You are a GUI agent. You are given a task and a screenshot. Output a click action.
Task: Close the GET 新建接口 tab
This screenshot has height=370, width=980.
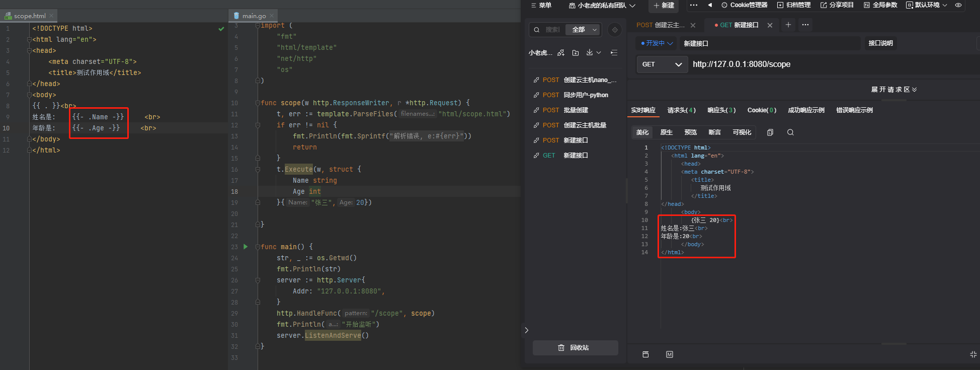(x=770, y=25)
